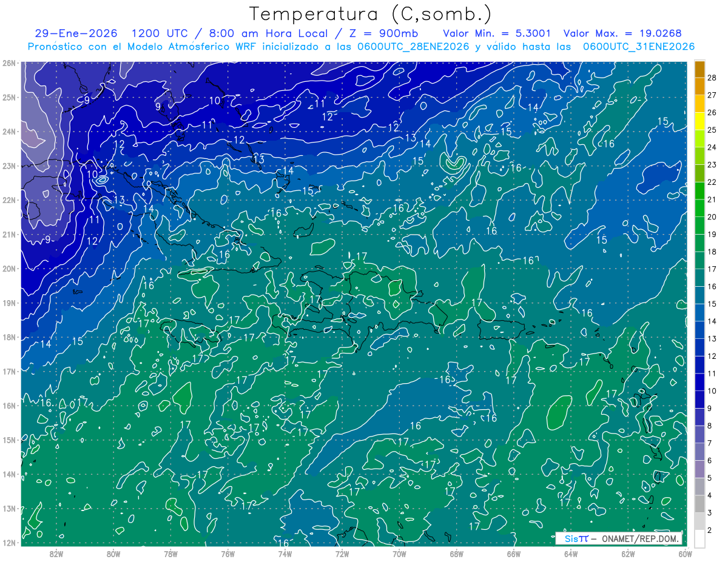Click the '1200 UTC' time text

[159, 33]
